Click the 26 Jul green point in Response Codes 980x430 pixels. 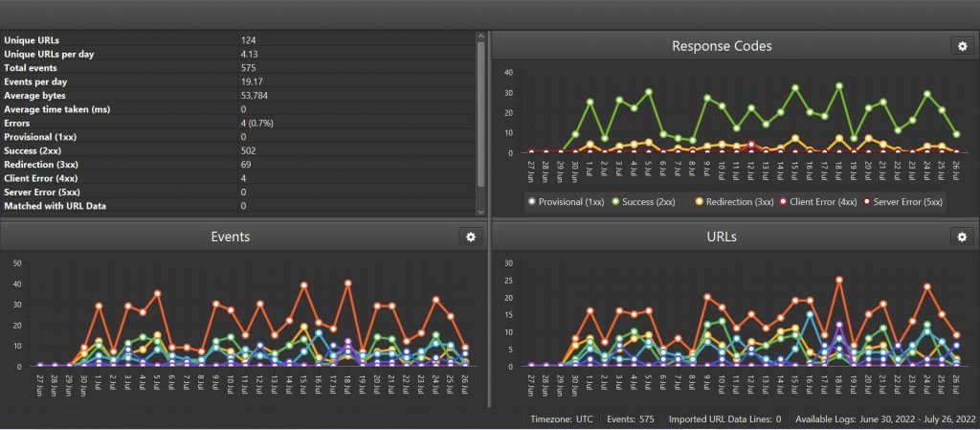point(957,134)
